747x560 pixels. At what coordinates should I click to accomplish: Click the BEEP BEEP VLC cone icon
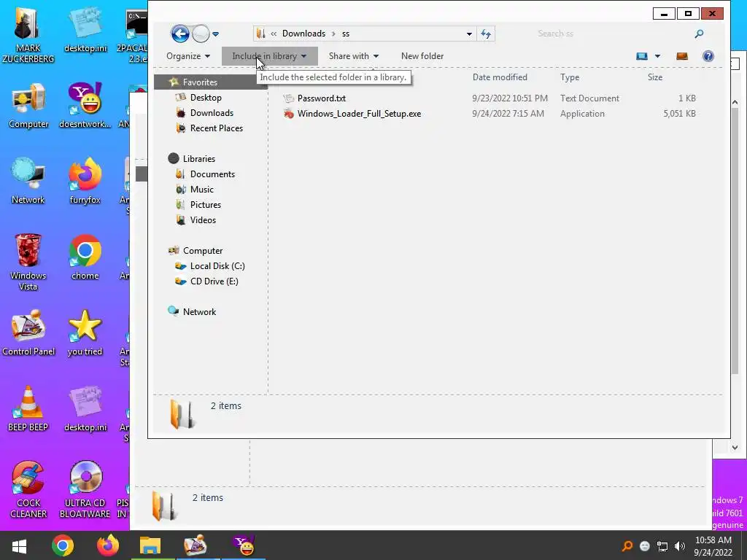pos(28,408)
